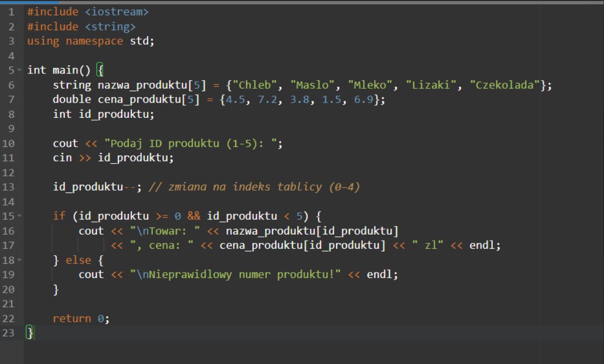Click the comment "zmiana na indeks tablicy"
Screen dimensions: 604x364
[x=254, y=187]
